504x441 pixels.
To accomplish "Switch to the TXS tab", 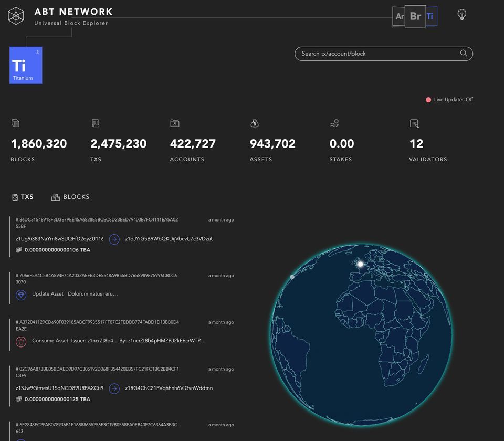I will click(x=23, y=197).
